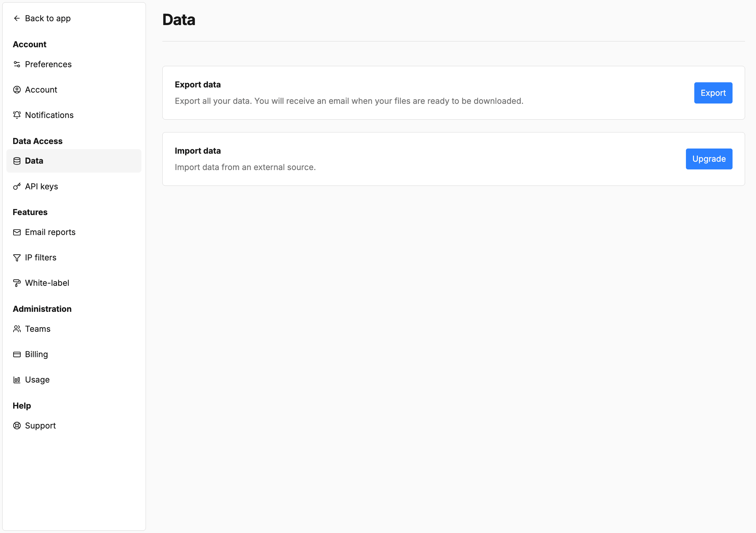The width and height of the screenshot is (756, 533).
Task: Click the Preferences sliders icon
Action: pos(17,64)
